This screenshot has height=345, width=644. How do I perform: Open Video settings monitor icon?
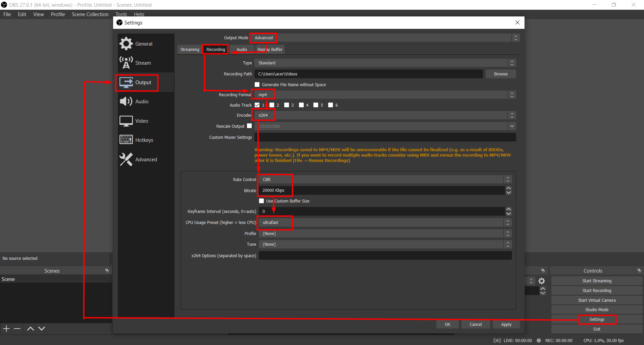(x=126, y=121)
